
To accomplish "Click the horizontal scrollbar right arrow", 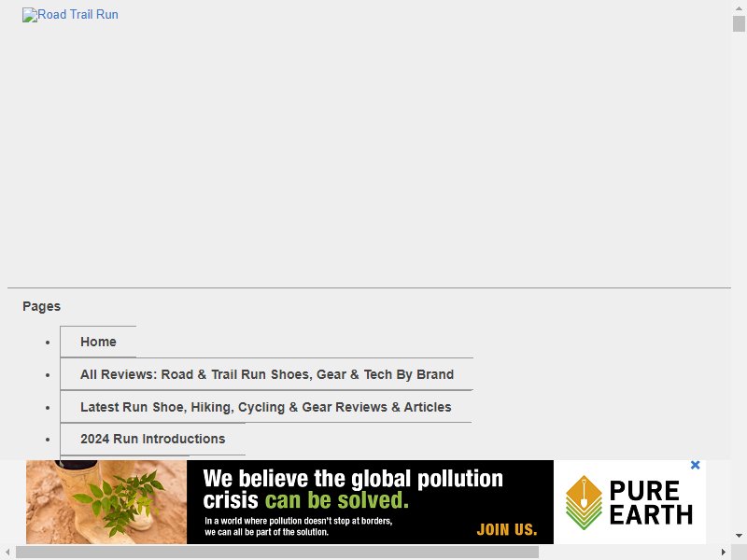I will tap(723, 553).
